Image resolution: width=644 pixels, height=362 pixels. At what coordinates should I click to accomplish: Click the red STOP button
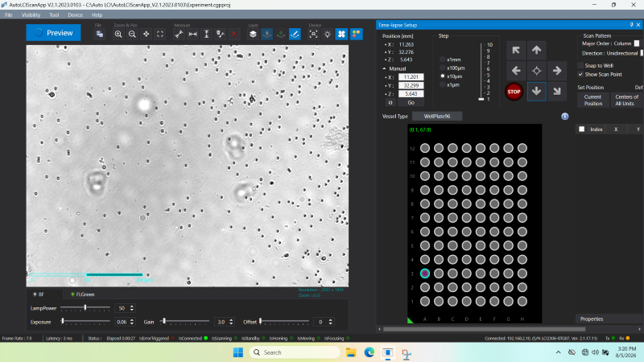[514, 92]
